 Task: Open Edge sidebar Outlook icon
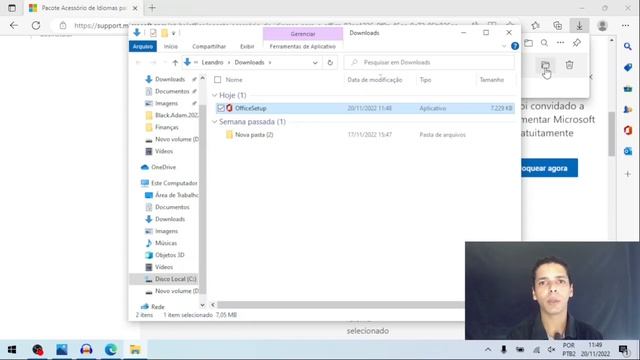pyautogui.click(x=628, y=151)
